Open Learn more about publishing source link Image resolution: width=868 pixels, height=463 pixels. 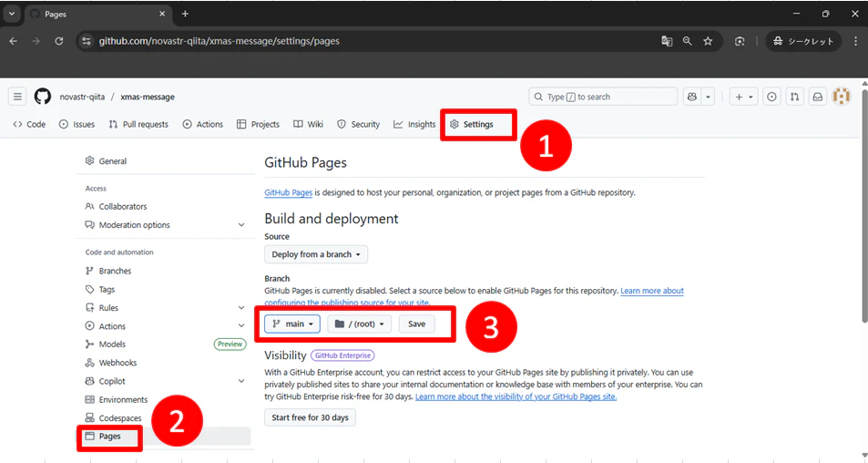pyautogui.click(x=652, y=291)
